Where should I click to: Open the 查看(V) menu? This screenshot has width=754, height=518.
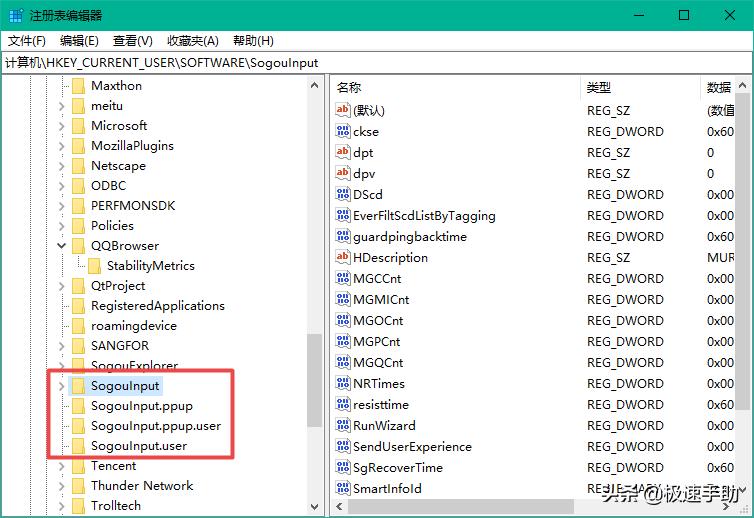click(x=133, y=41)
